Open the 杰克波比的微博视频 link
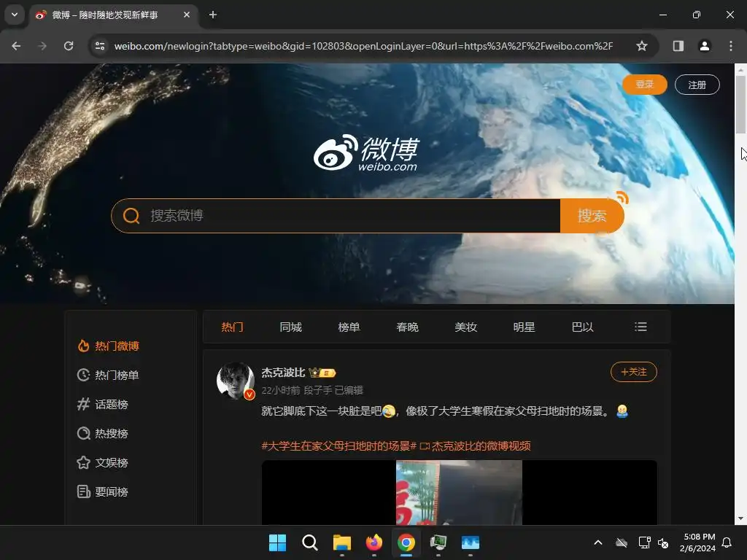The image size is (747, 560). point(476,446)
